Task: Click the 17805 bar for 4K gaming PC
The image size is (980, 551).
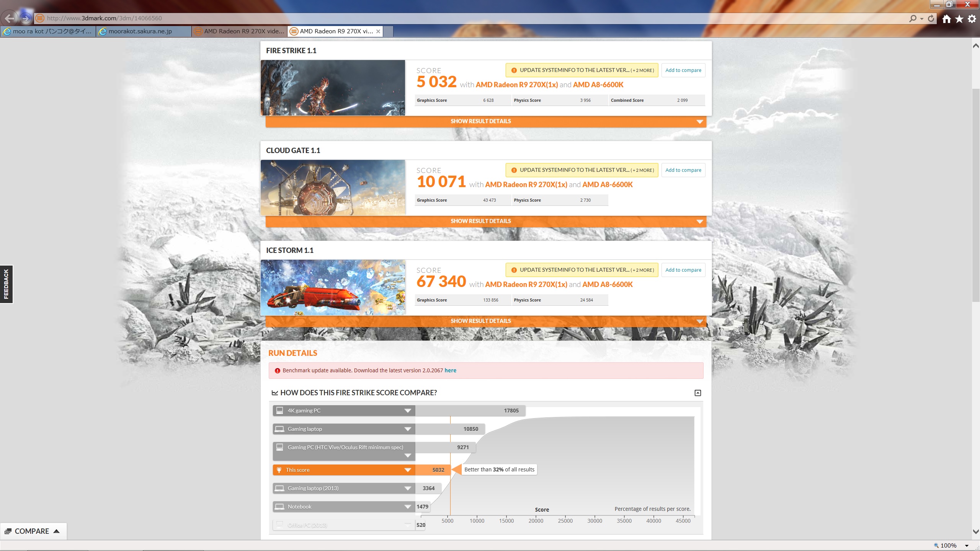Action: (x=470, y=411)
